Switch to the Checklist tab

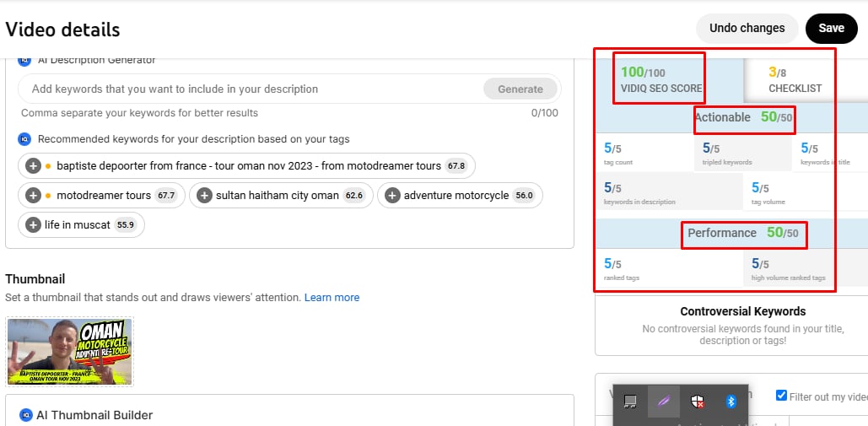[794, 80]
